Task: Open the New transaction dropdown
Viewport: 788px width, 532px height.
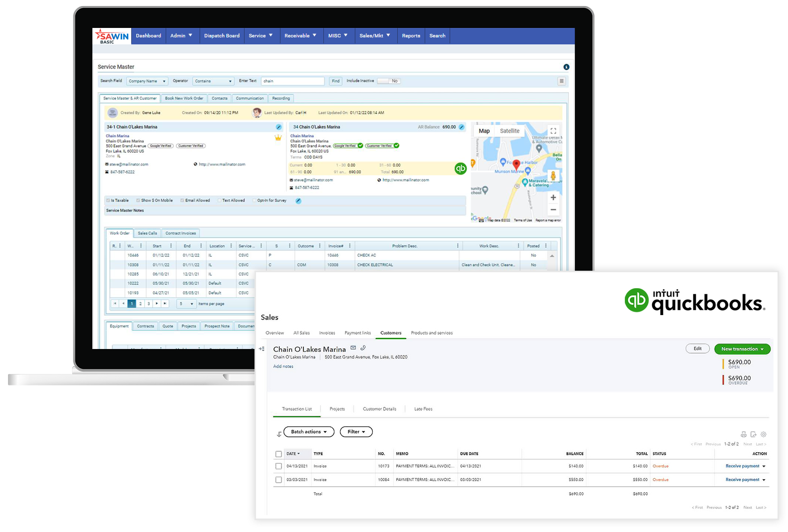Action: (x=742, y=349)
